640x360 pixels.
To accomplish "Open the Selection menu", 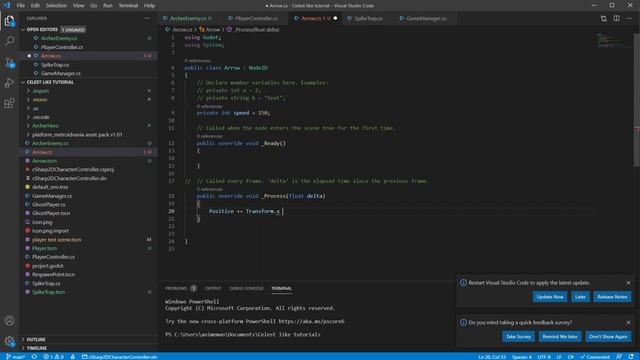I will [56, 5].
